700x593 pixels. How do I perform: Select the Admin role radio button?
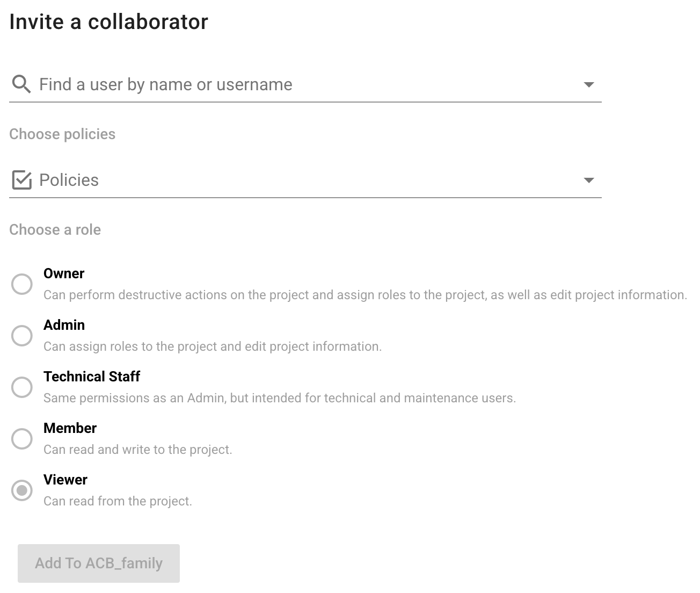(22, 336)
